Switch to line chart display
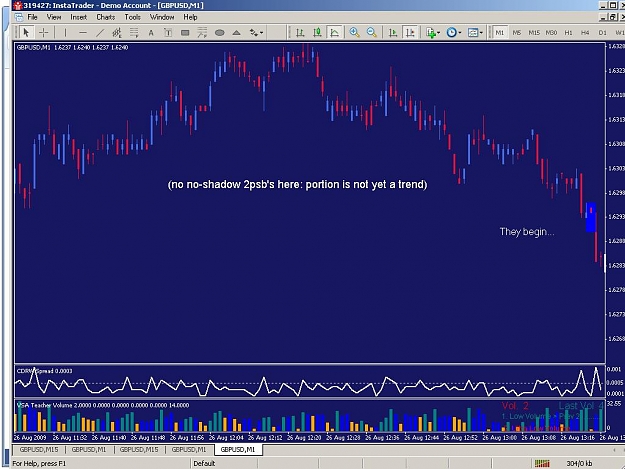Viewport: 625px width, 469px height. coord(334,33)
